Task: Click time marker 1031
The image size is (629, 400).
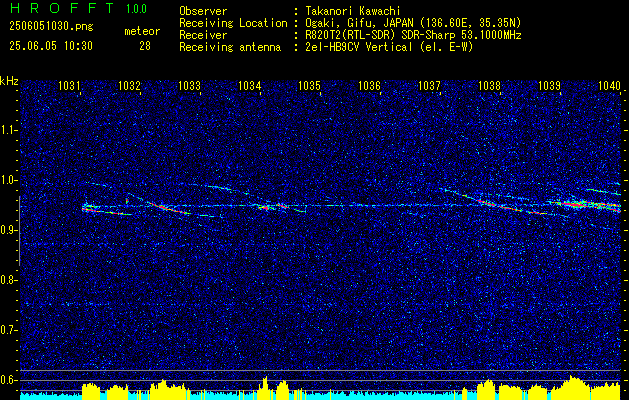Action: coord(69,85)
